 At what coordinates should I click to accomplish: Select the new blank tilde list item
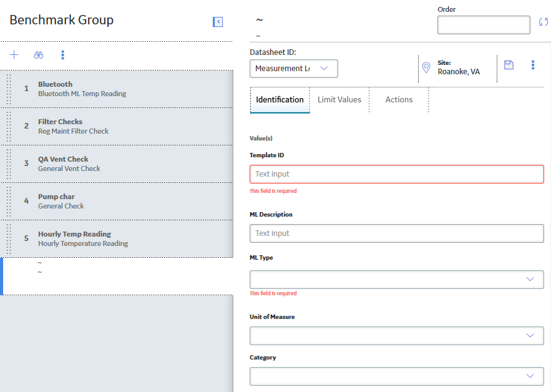coord(117,277)
